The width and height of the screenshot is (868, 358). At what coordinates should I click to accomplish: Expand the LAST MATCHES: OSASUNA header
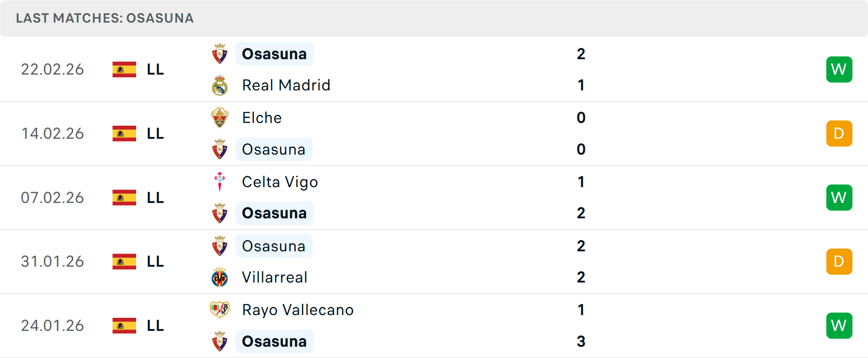tap(104, 18)
